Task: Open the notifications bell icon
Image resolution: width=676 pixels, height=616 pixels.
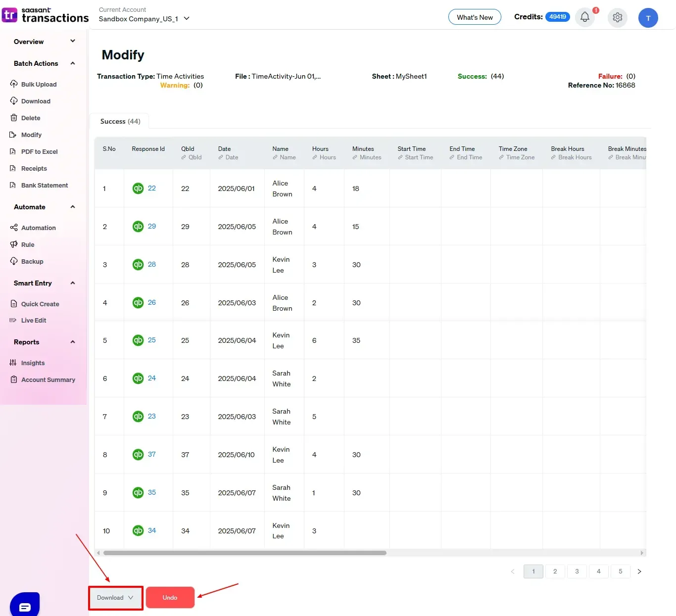Action: pyautogui.click(x=584, y=17)
